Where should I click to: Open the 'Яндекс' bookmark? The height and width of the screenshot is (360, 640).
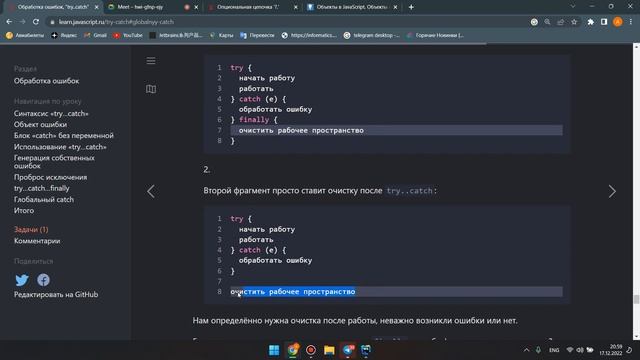[x=64, y=36]
